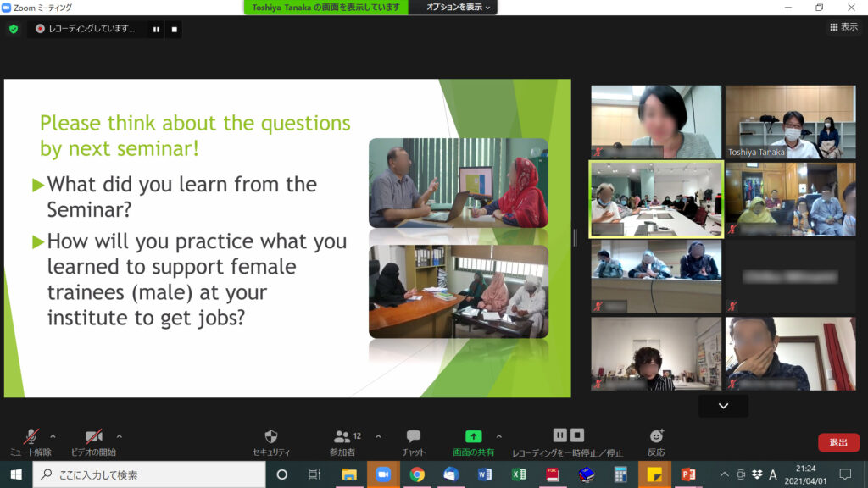The height and width of the screenshot is (488, 868).
Task: Click the green 画面の共有 share icon
Action: 474,437
